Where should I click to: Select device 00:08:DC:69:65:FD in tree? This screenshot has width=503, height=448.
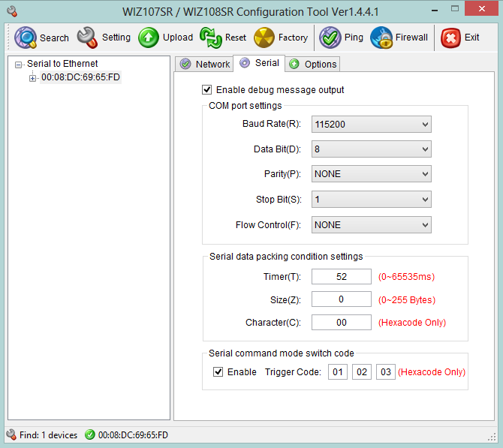pos(80,77)
